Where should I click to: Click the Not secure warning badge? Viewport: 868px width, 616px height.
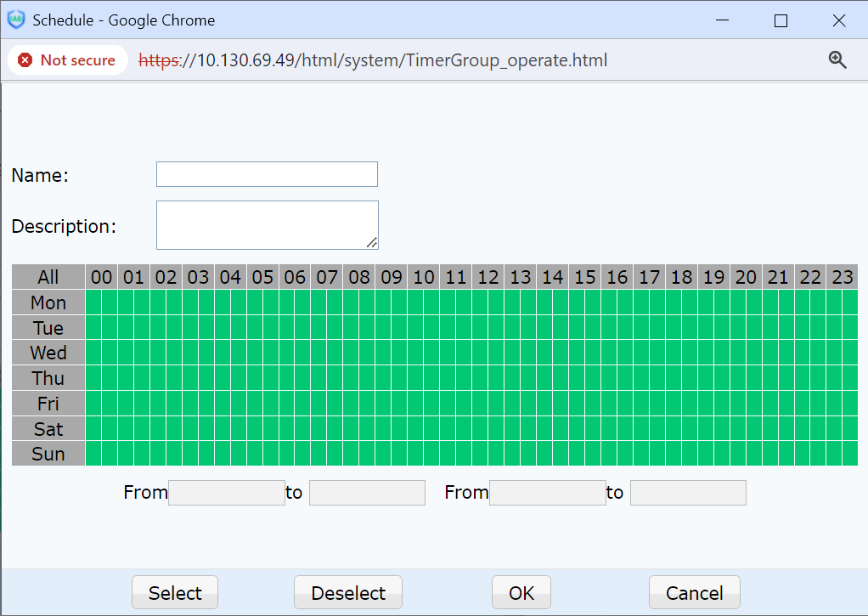pyautogui.click(x=67, y=60)
